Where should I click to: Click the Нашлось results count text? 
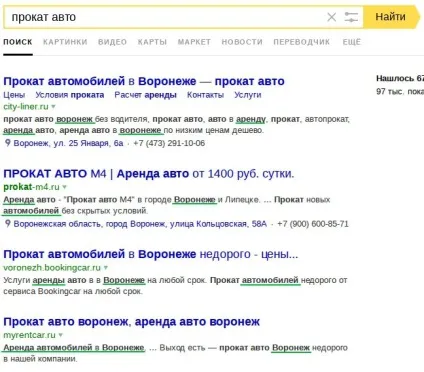coord(400,79)
